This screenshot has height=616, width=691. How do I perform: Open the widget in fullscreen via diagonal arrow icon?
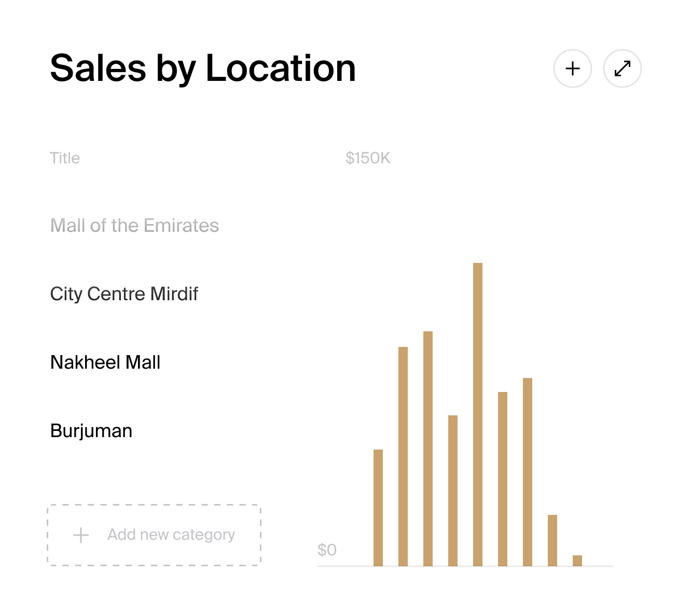(622, 67)
